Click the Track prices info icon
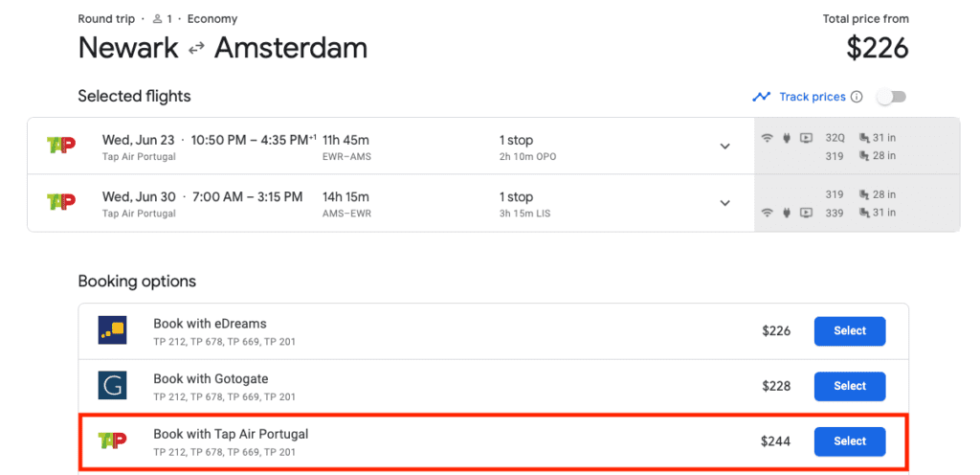Screen dimensions: 980x475 click(857, 97)
